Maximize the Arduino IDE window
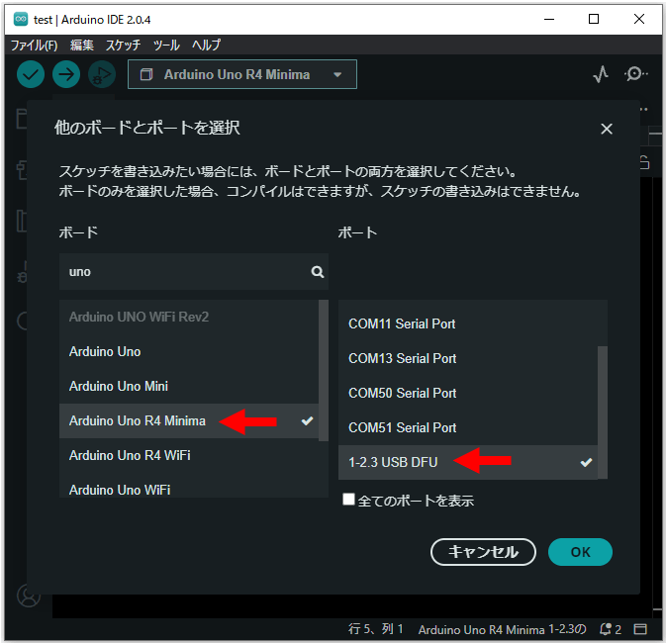The height and width of the screenshot is (644, 666). pyautogui.click(x=594, y=19)
